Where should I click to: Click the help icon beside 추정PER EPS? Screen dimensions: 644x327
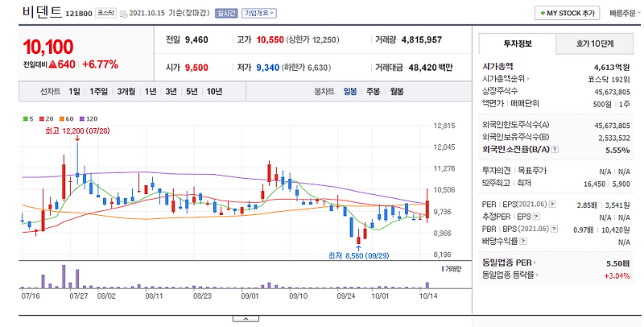(536, 217)
